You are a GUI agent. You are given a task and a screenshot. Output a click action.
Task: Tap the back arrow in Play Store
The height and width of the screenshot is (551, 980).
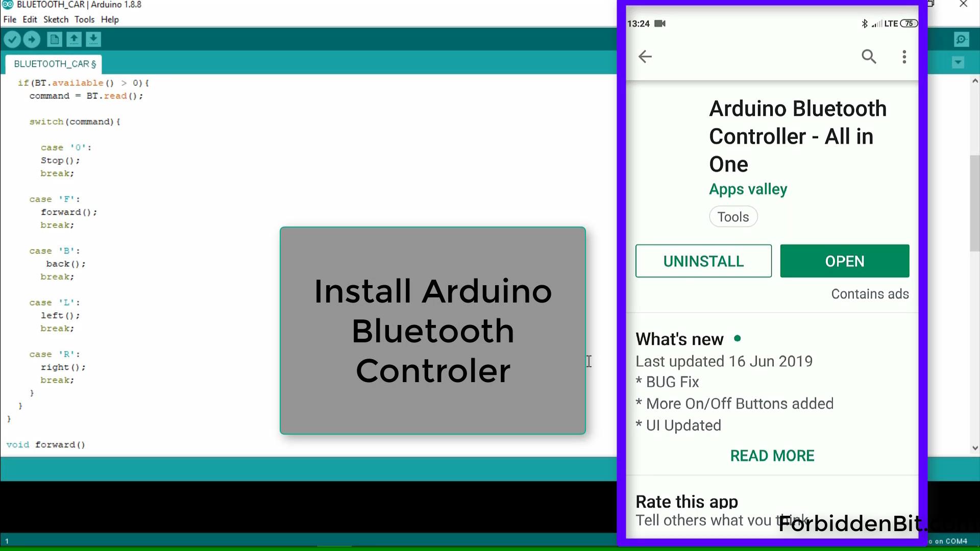645,56
